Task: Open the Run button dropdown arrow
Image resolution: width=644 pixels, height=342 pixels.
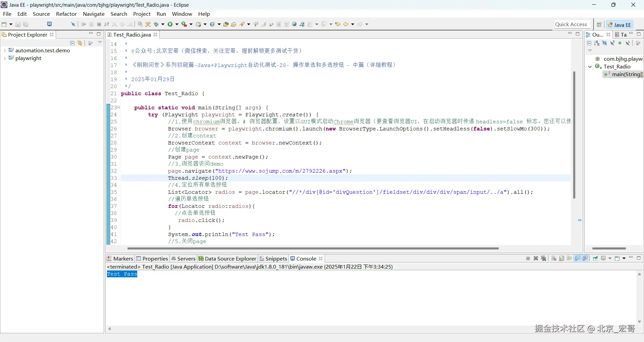Action: [x=177, y=24]
